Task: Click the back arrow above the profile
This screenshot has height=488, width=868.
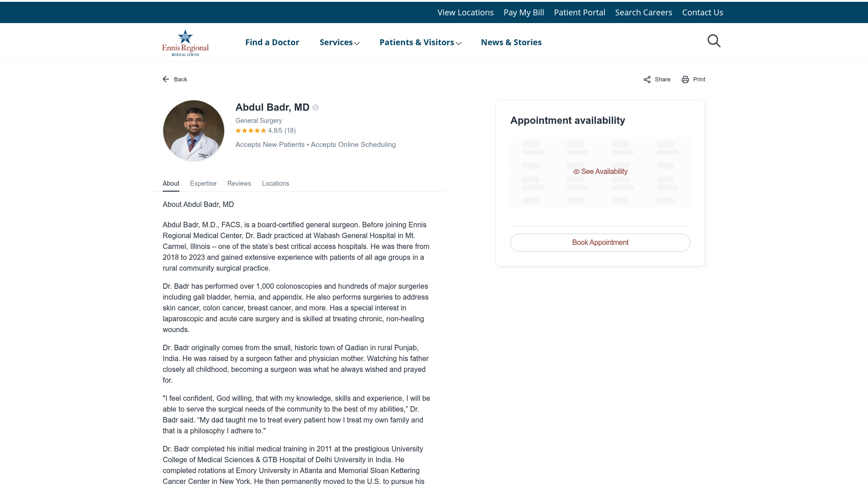Action: 166,79
